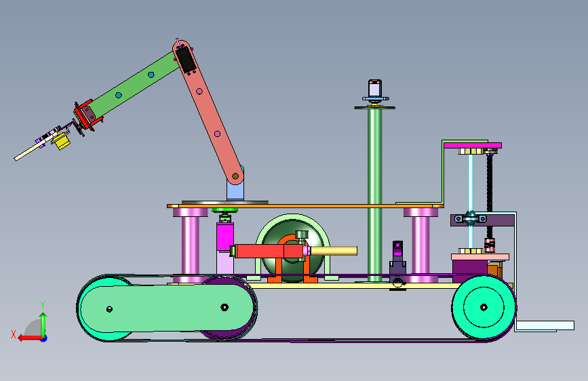Viewport: 588px width, 381px height.
Task: Click the purple box above the rear wheel
Action: coord(470,271)
